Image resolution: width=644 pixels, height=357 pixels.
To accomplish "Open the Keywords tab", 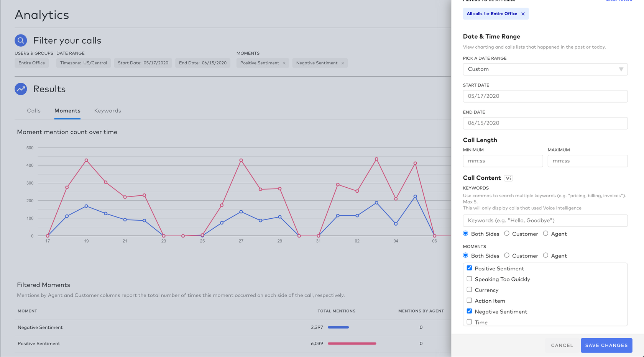I will [x=108, y=111].
